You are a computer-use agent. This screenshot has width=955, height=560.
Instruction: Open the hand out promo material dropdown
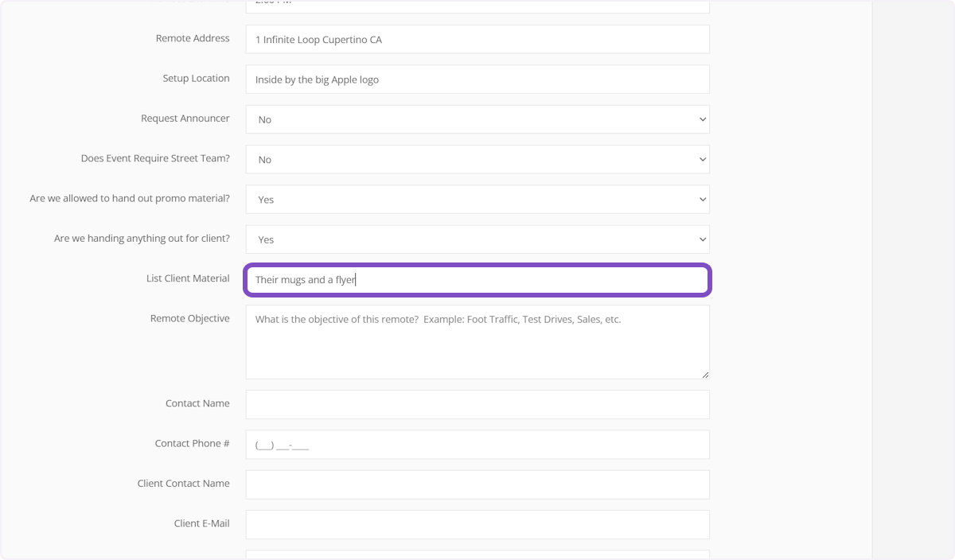tap(477, 200)
